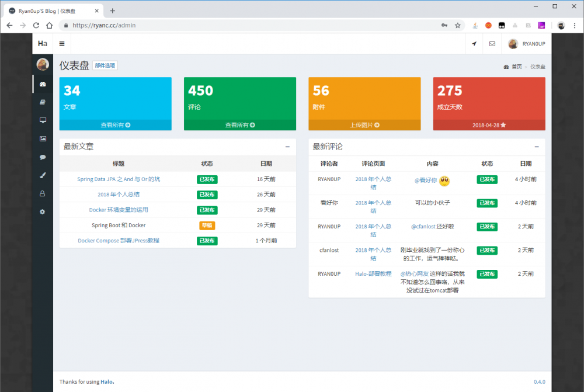Collapse the 最新评论 panel
The width and height of the screenshot is (584, 392).
(536, 147)
